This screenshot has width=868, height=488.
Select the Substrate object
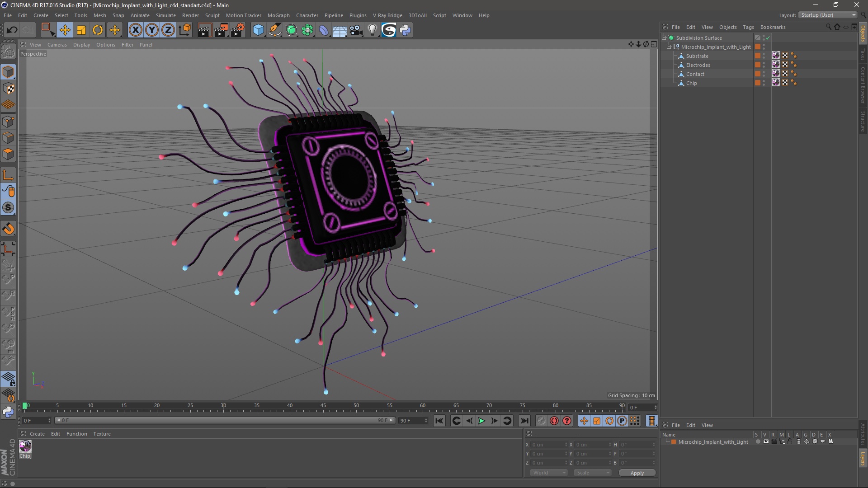[x=697, y=56]
